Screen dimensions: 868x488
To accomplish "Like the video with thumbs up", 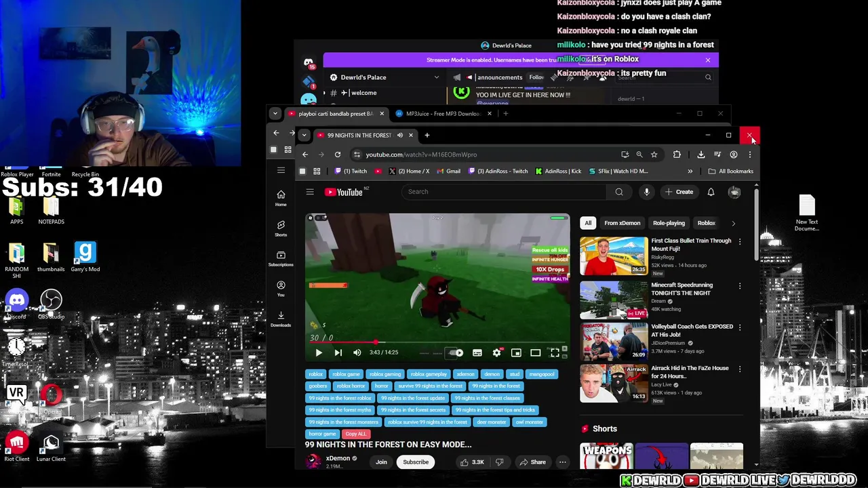I will pos(473,462).
